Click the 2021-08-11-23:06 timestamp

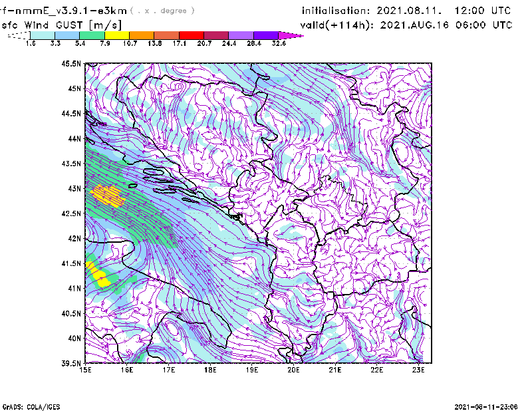coord(488,406)
